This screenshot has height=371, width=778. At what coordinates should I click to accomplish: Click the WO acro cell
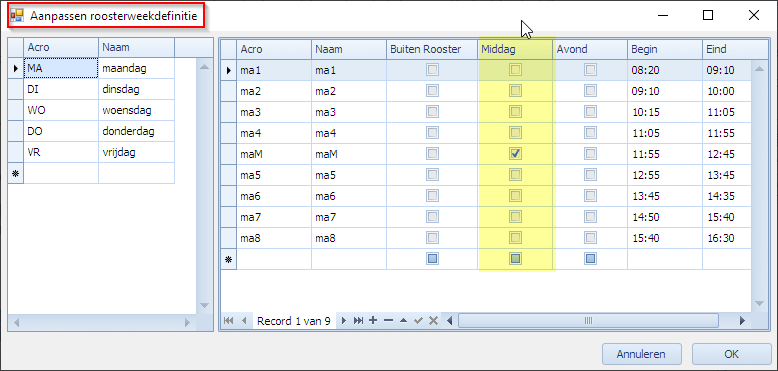coord(61,111)
